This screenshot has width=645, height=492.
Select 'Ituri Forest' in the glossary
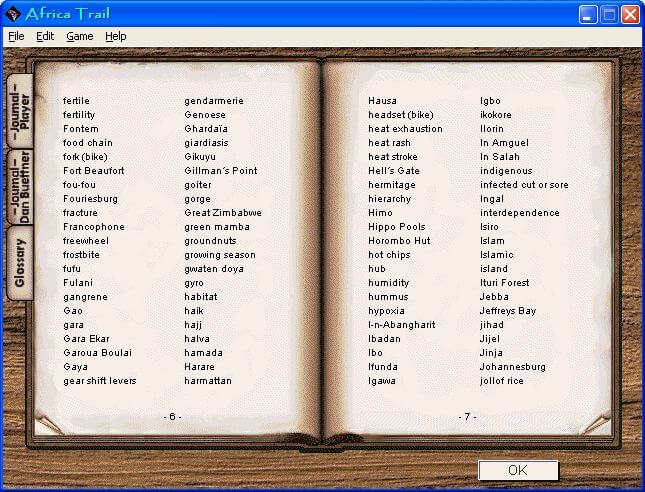coord(505,283)
